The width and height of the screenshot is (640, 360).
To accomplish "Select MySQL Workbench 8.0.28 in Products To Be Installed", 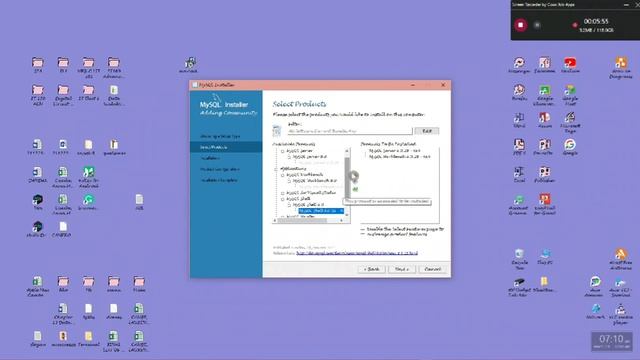I will pos(399,156).
